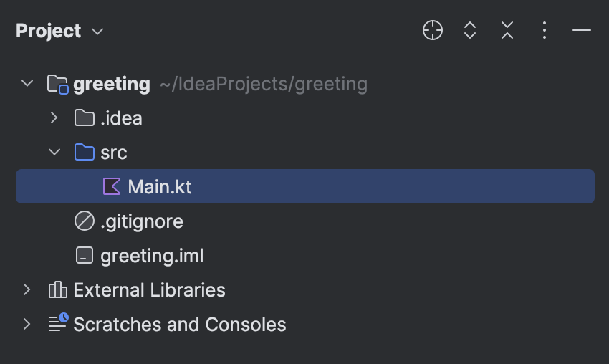
Task: Expand Scratches and Consoles node
Action: coord(27,324)
